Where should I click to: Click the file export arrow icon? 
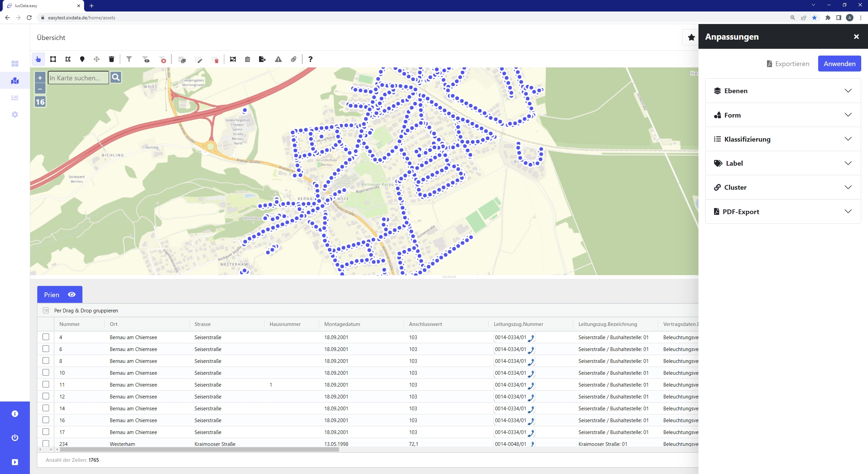[x=262, y=59]
